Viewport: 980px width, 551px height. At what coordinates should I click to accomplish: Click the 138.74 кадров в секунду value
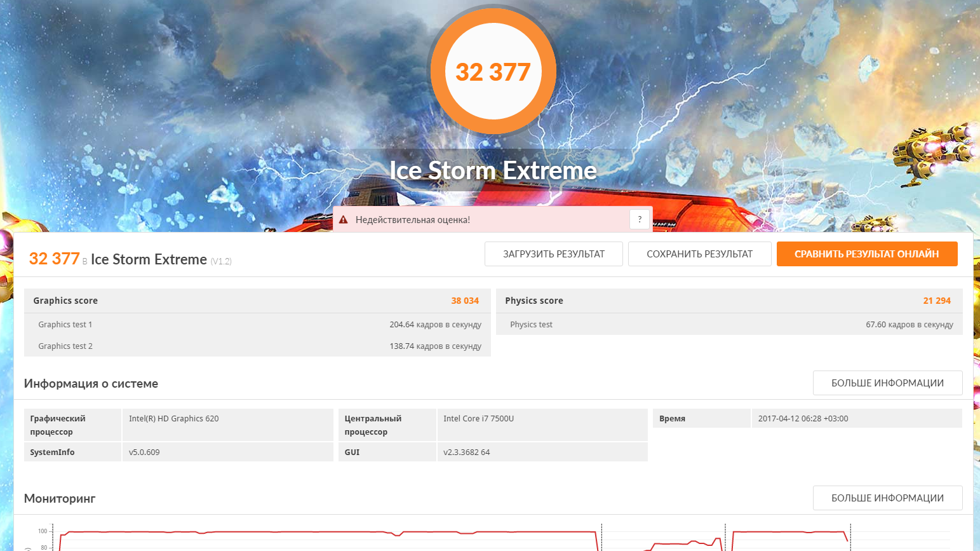(436, 346)
